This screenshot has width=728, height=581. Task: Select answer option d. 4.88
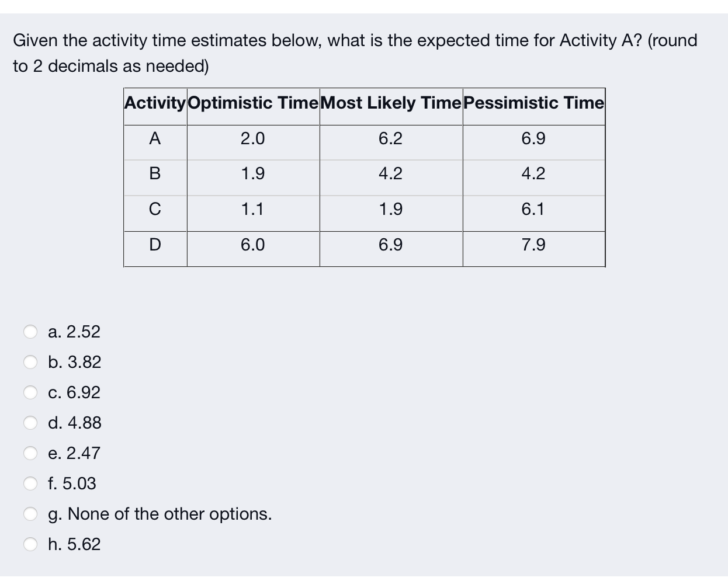click(31, 423)
